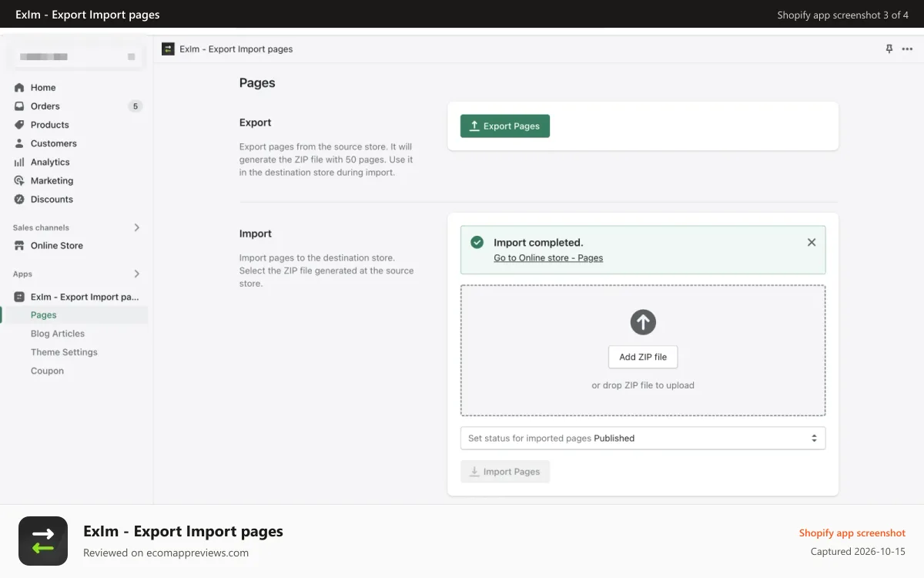Switch to Theme Settings section
924x578 pixels.
pyautogui.click(x=64, y=352)
